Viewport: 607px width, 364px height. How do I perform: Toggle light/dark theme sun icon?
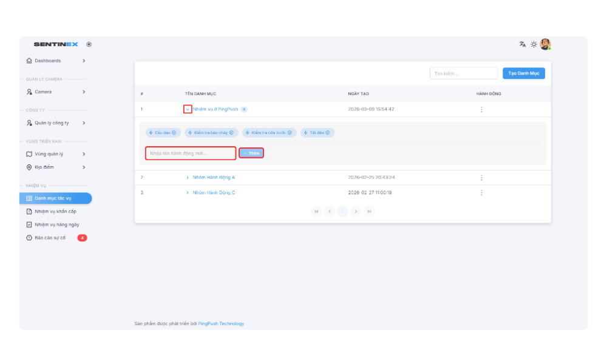click(534, 44)
